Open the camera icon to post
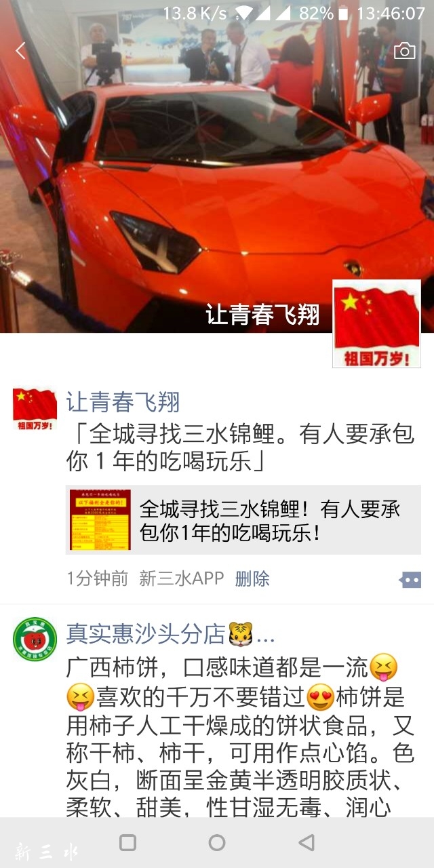 pos(405,51)
